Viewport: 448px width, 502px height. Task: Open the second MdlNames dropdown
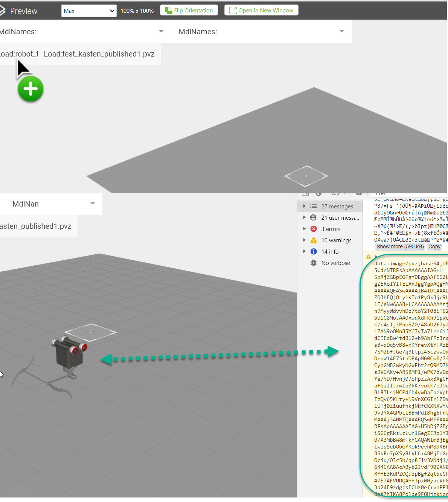click(x=341, y=31)
